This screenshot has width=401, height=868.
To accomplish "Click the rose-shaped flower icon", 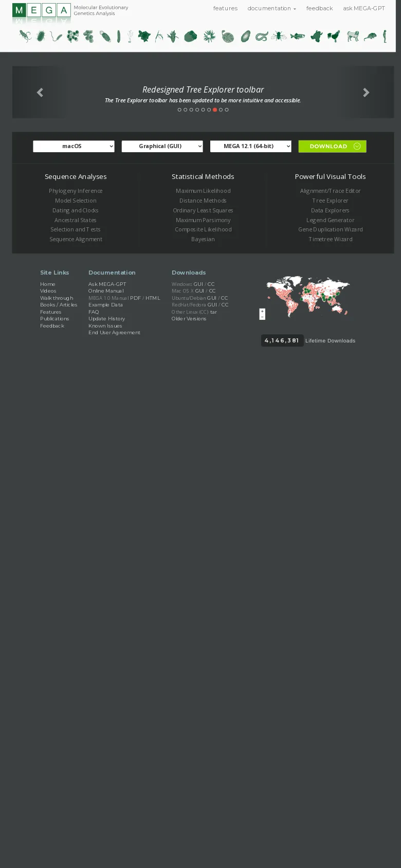I will tap(144, 36).
